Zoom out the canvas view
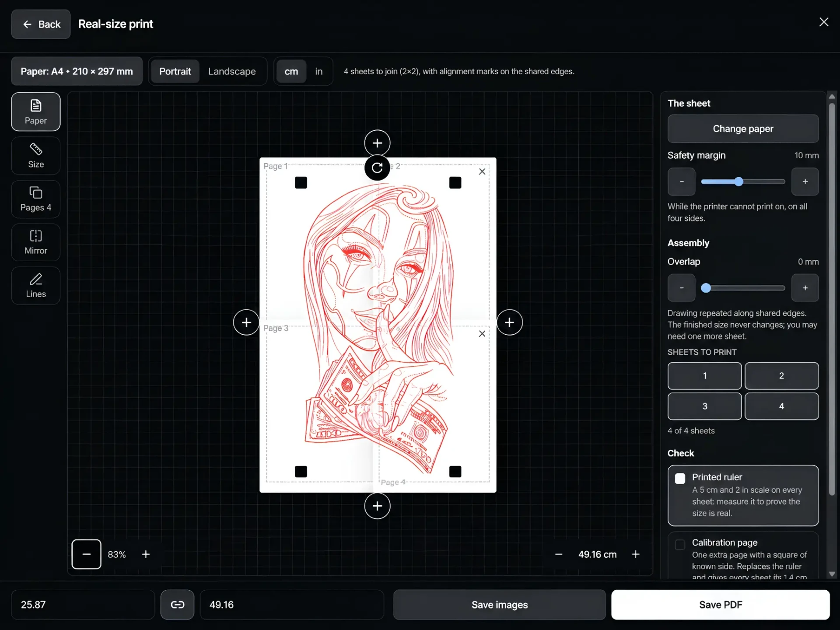The image size is (840, 630). pyautogui.click(x=87, y=554)
